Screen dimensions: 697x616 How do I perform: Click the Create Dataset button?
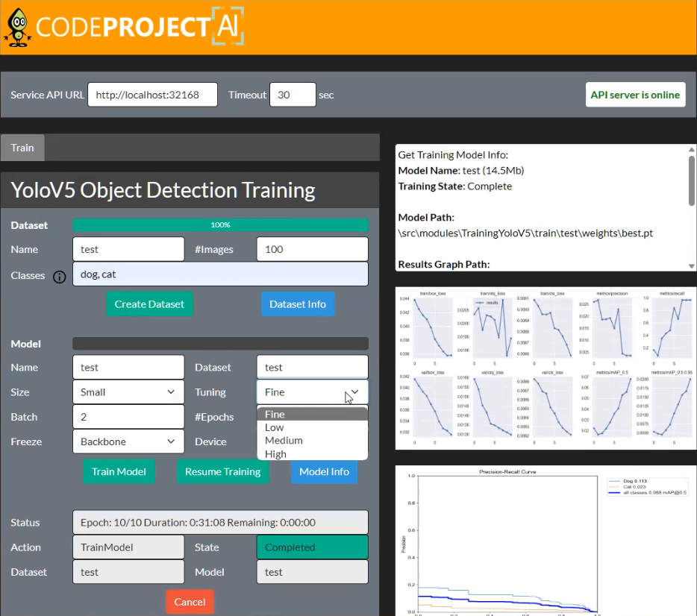pyautogui.click(x=149, y=304)
